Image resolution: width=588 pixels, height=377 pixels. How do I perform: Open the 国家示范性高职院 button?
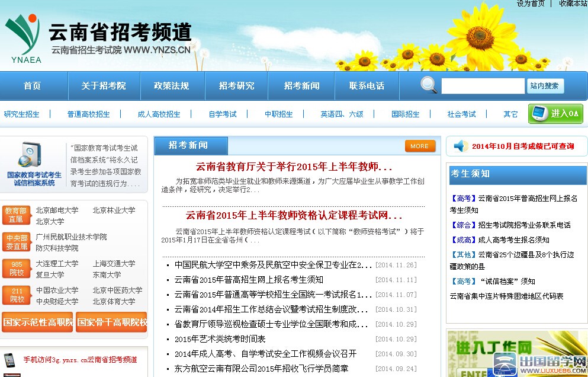coord(37,322)
